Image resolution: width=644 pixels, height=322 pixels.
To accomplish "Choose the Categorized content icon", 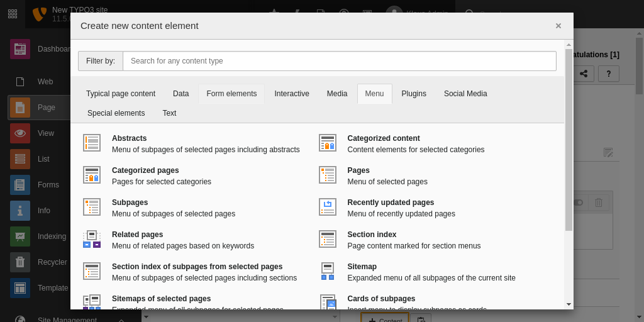I will [x=327, y=143].
